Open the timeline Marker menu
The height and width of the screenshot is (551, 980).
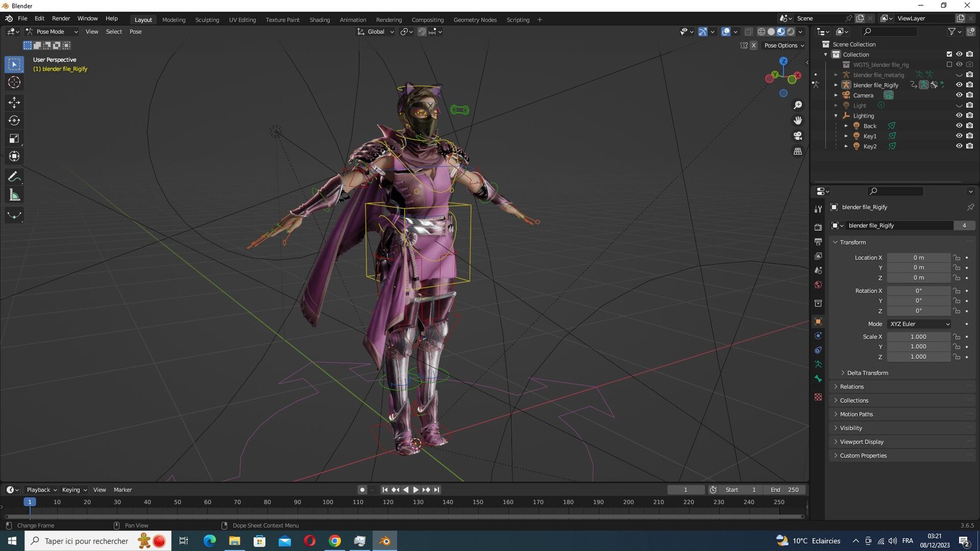click(123, 490)
